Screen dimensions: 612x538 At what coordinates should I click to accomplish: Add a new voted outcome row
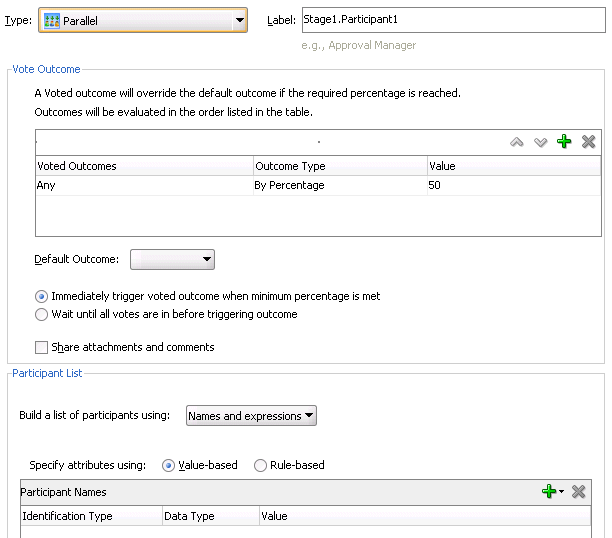pos(564,142)
